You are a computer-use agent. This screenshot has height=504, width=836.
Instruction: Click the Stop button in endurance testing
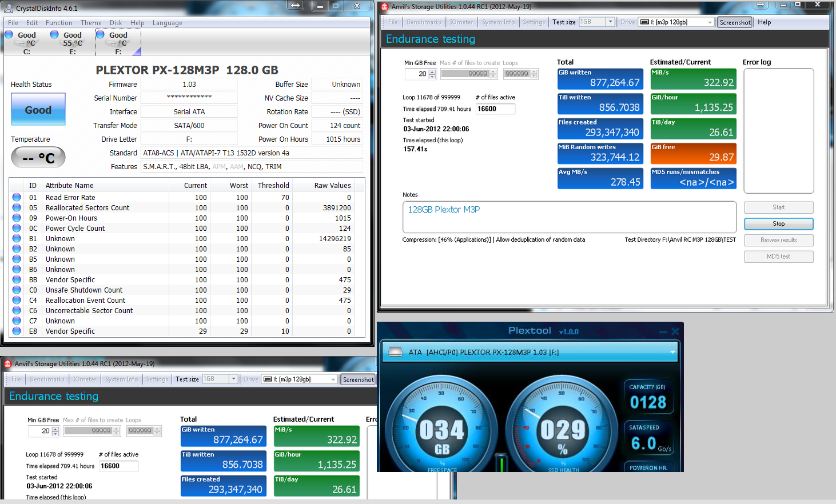coord(779,224)
